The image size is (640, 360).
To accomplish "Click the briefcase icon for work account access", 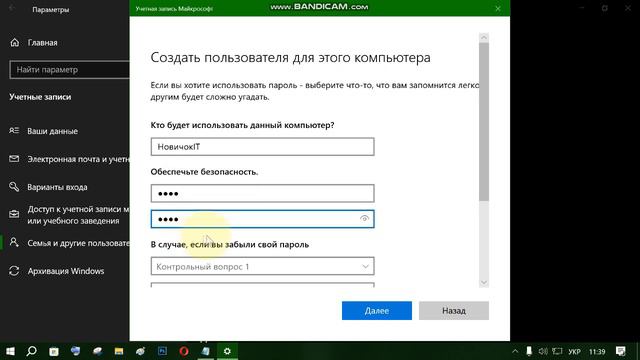I will pos(14,214).
